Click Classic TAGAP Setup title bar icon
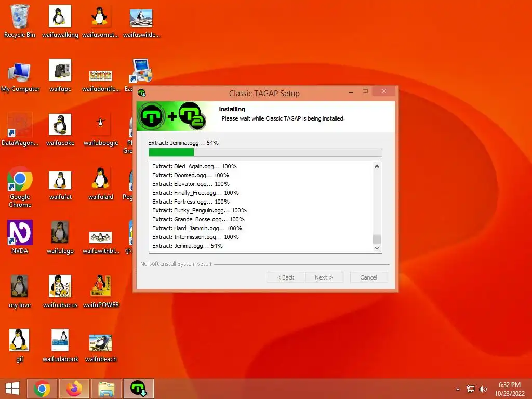Viewport: 532px width, 399px height. pos(142,92)
